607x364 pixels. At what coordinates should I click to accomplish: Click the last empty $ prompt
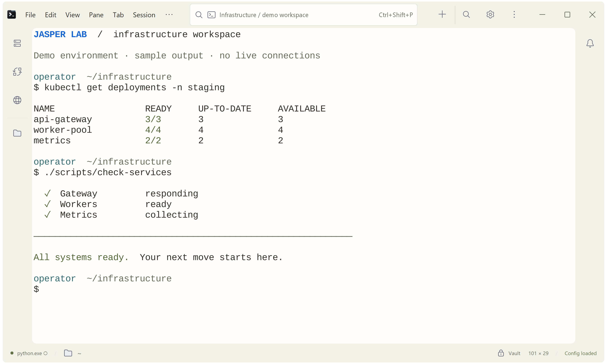pyautogui.click(x=36, y=289)
